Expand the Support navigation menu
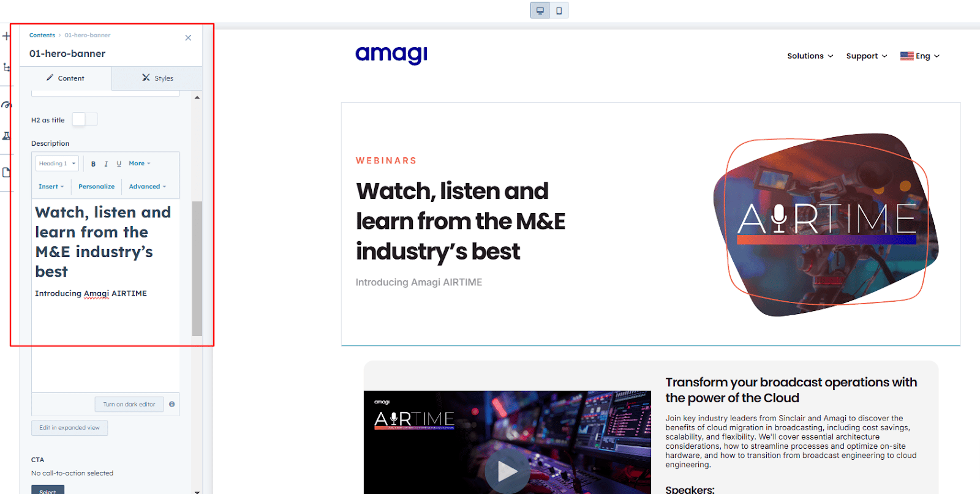This screenshot has height=494, width=980. tap(867, 56)
